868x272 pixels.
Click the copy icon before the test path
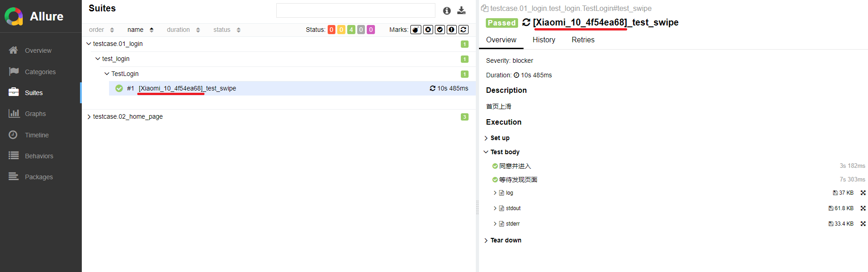point(484,8)
